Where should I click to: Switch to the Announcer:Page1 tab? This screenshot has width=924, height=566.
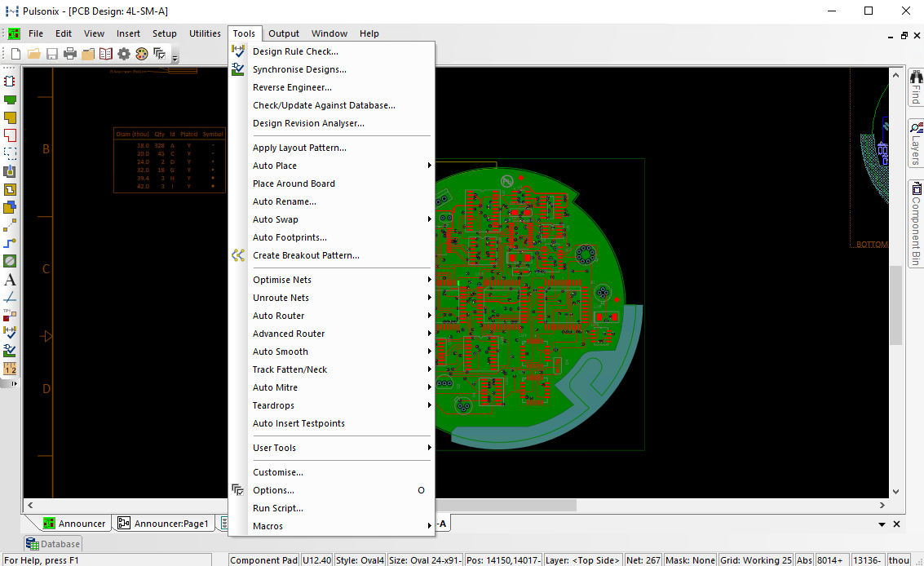(x=163, y=524)
